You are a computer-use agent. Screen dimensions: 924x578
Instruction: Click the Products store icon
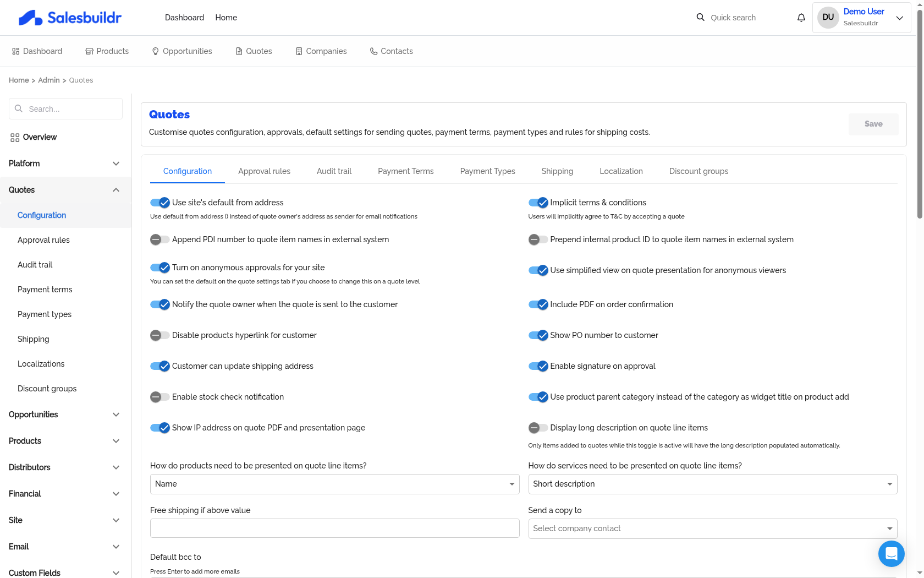click(x=89, y=51)
